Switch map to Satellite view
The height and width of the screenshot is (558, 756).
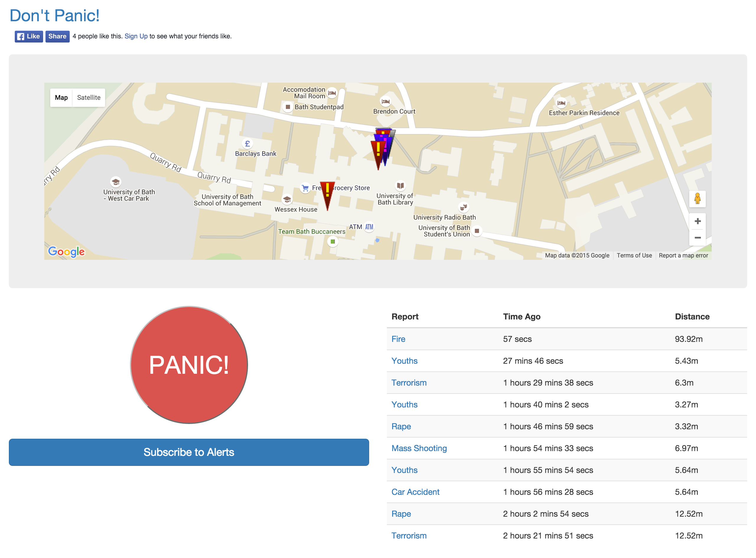pyautogui.click(x=89, y=98)
